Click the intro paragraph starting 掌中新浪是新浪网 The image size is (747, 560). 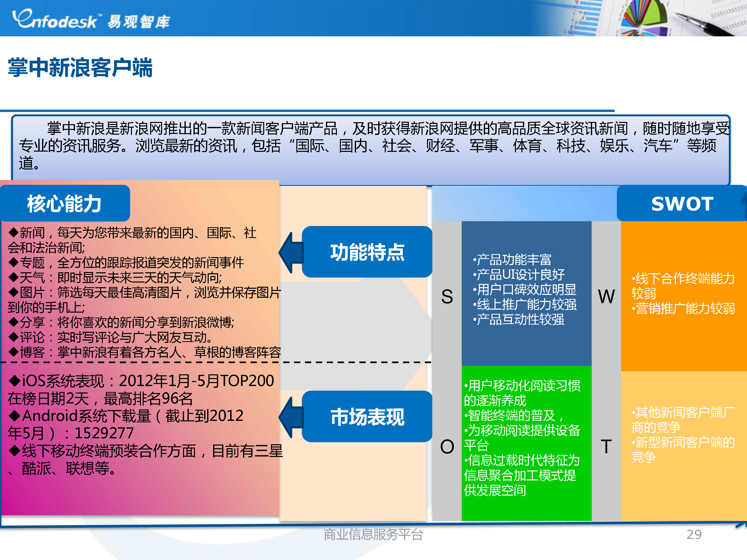tap(374, 146)
